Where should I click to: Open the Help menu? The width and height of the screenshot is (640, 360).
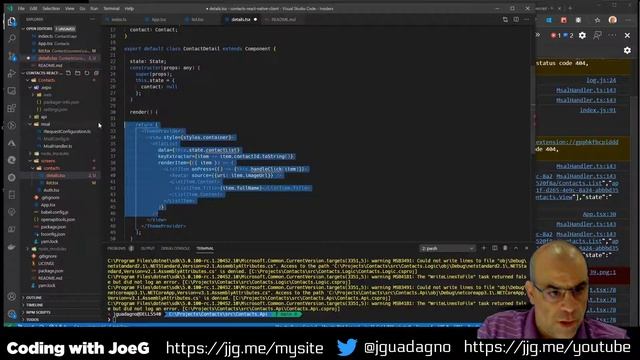point(129,9)
